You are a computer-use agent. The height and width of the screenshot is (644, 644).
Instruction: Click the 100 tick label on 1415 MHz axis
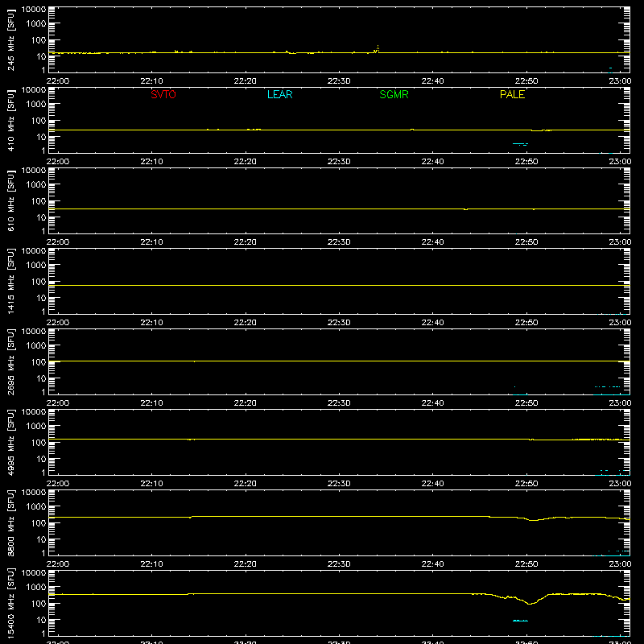click(39, 281)
